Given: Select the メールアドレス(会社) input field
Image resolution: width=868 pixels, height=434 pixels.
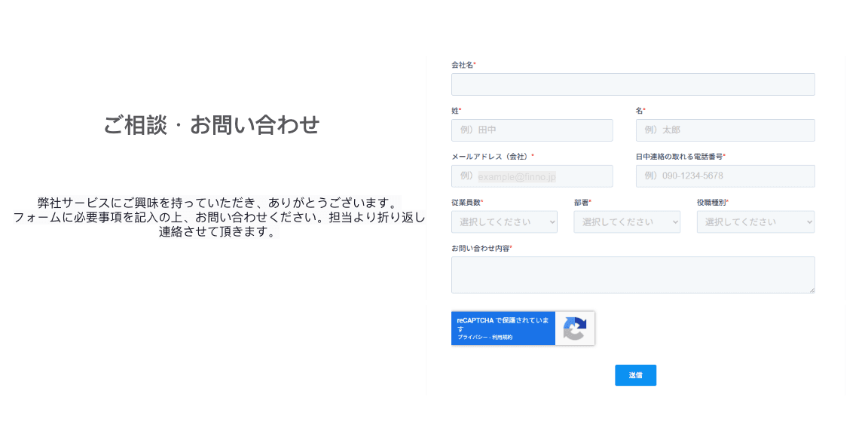Looking at the screenshot, I should (532, 176).
